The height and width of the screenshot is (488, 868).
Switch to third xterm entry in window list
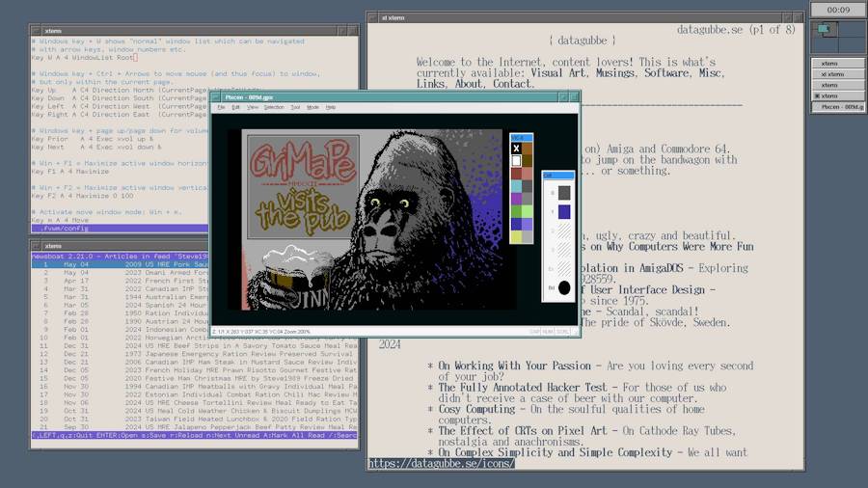pos(837,85)
